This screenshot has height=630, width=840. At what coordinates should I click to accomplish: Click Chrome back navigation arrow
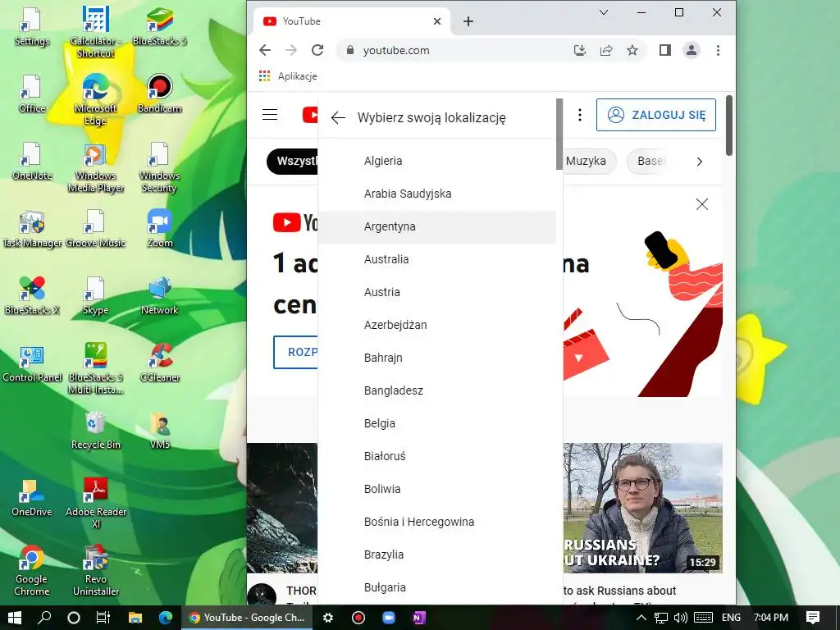point(265,50)
